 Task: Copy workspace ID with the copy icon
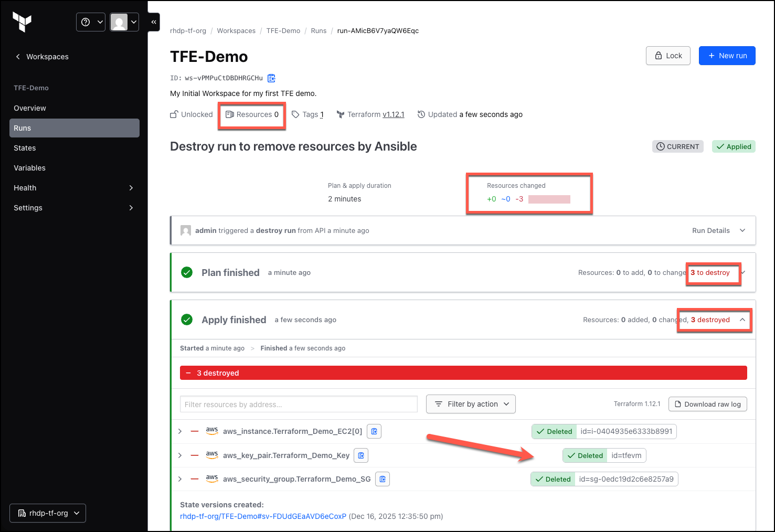271,78
